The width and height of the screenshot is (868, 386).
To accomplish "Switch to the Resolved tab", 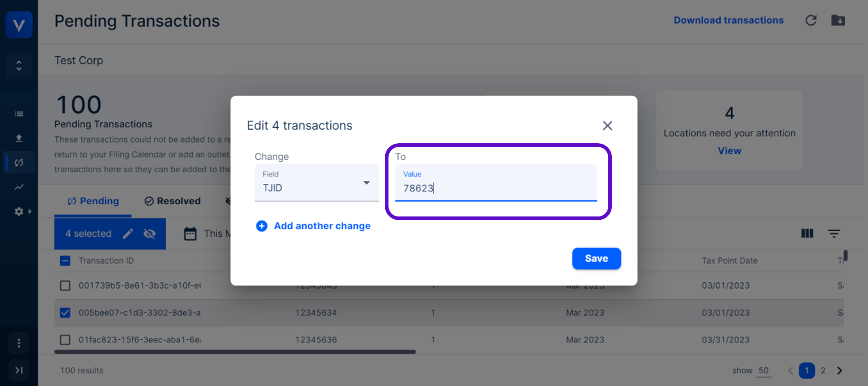I will pos(173,201).
